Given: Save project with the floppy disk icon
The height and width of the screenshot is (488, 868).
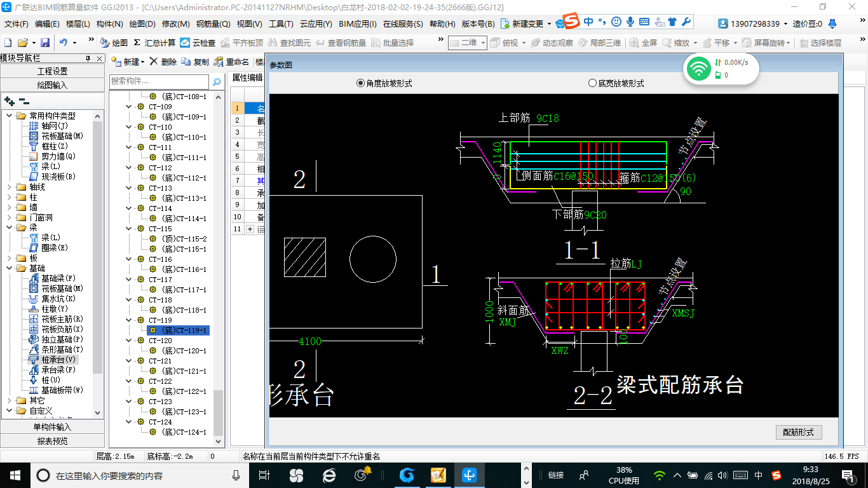Looking at the screenshot, I should [x=45, y=43].
